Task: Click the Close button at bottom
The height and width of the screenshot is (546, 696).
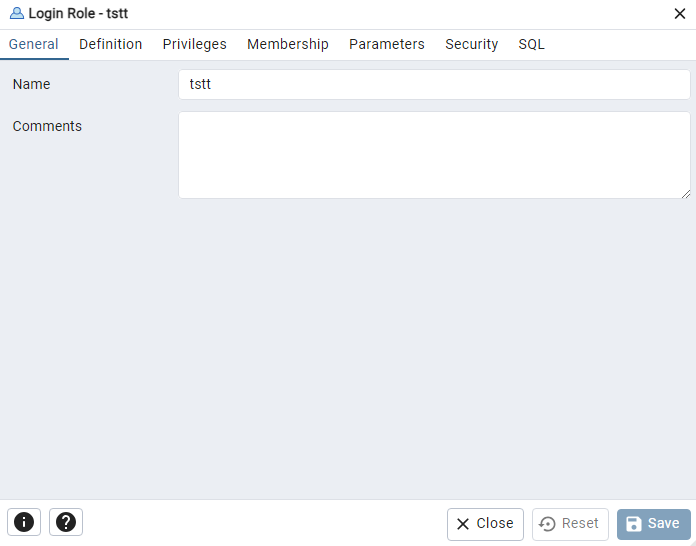Action: [x=485, y=524]
